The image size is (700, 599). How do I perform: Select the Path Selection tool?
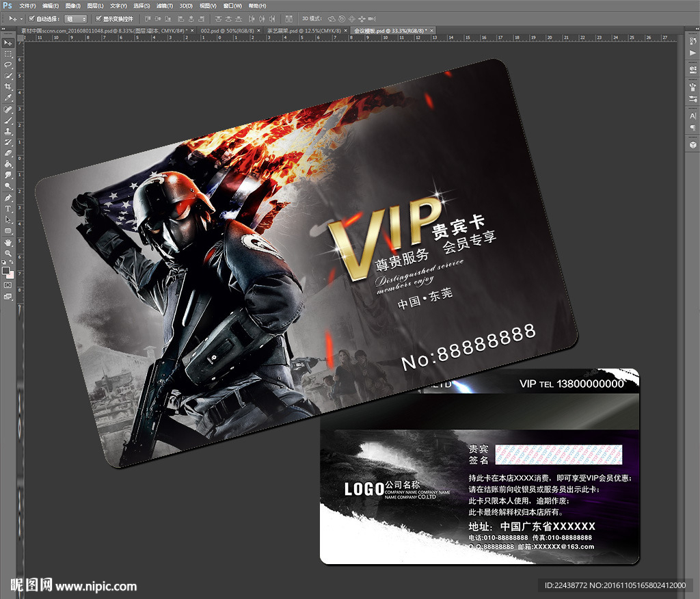8,219
